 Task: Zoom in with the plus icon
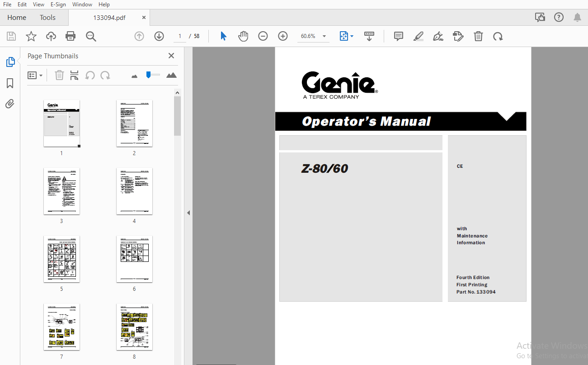[x=283, y=36]
